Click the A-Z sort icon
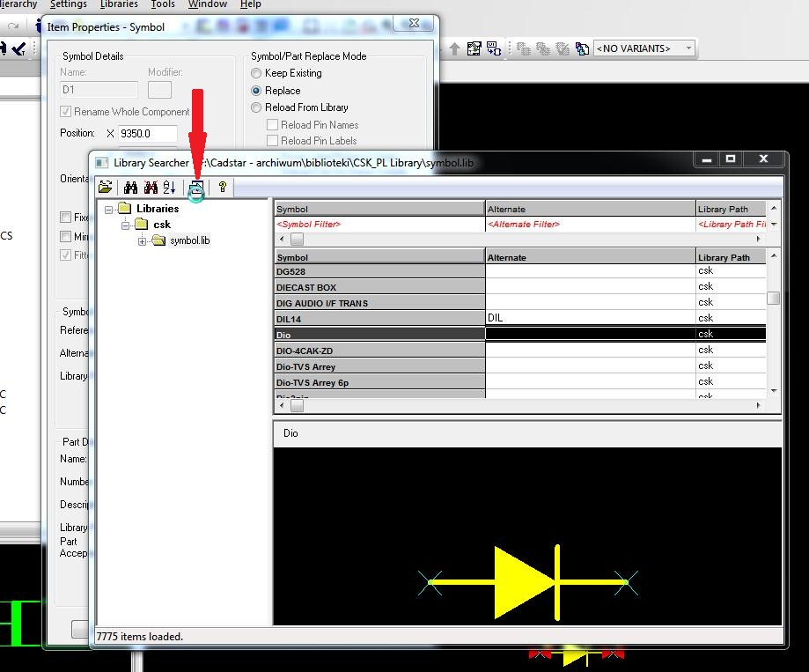 (x=169, y=187)
